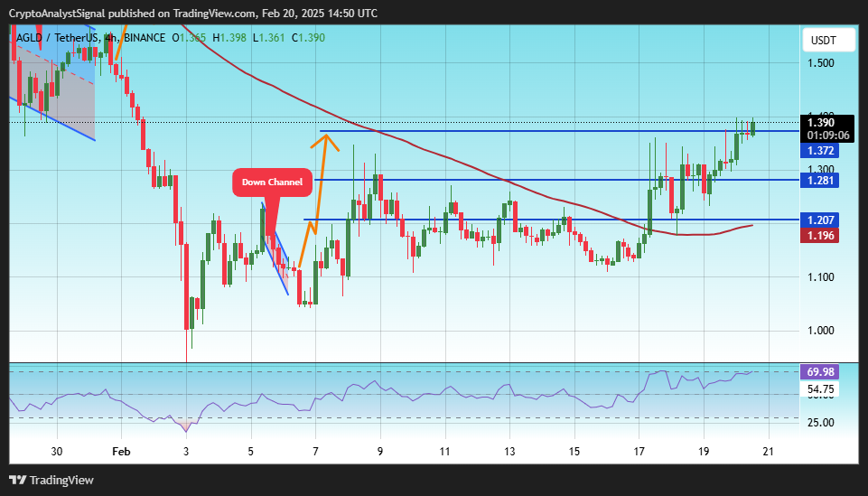
Task: Click the countdown timer 01:09:06
Action: click(827, 136)
